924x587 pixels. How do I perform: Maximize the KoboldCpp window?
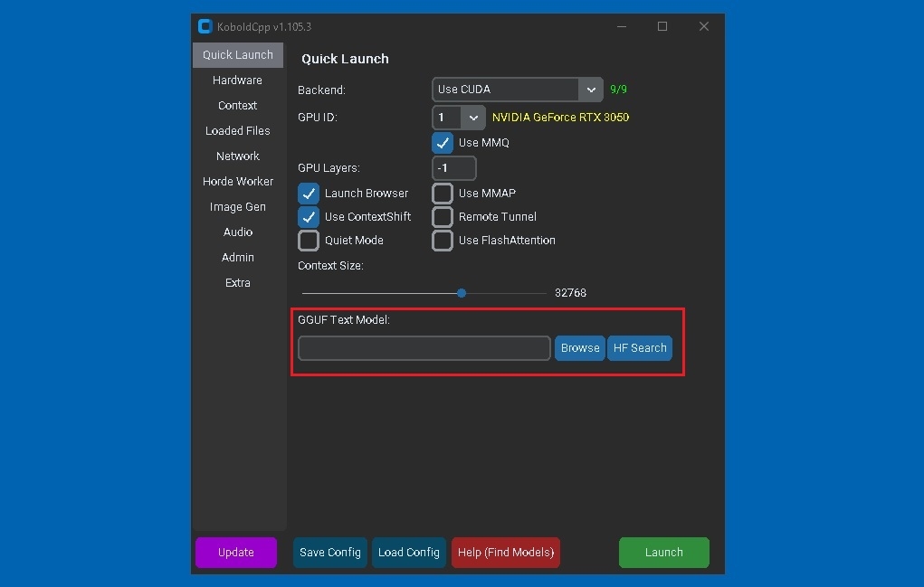(662, 26)
